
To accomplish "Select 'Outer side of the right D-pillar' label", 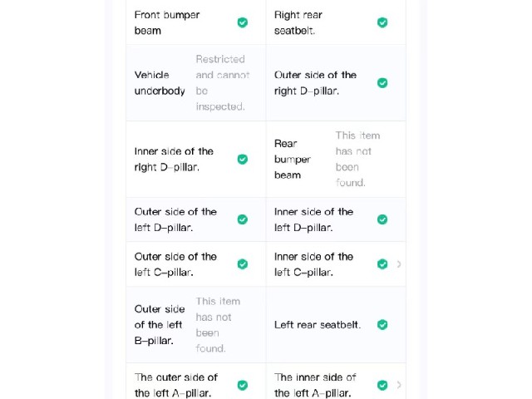I will pos(315,83).
